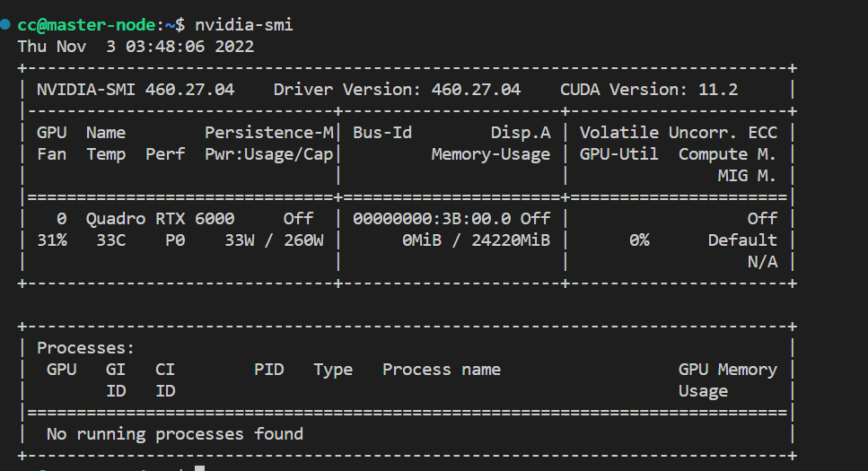Click the Processes: section heading
868x471 pixels.
[x=86, y=348]
